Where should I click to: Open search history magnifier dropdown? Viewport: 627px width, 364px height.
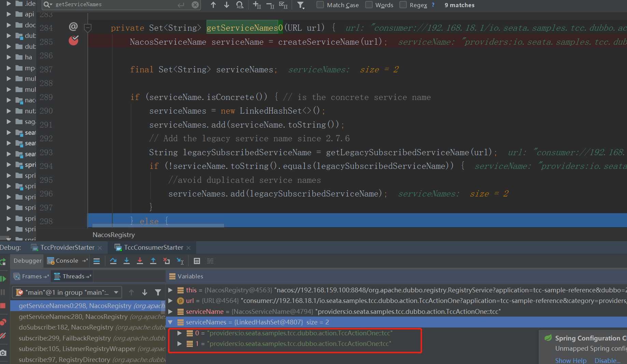[48, 4]
